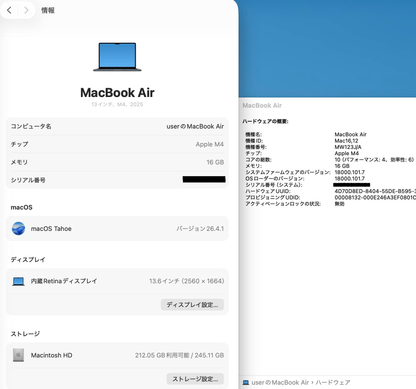Open ディスプレイ設定... button
416x389 pixels.
(192, 305)
